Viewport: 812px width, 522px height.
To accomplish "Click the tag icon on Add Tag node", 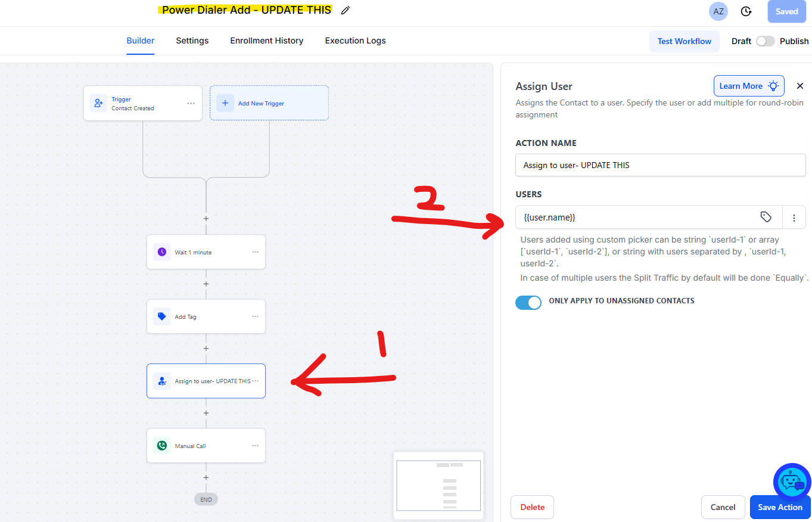I will coord(162,316).
